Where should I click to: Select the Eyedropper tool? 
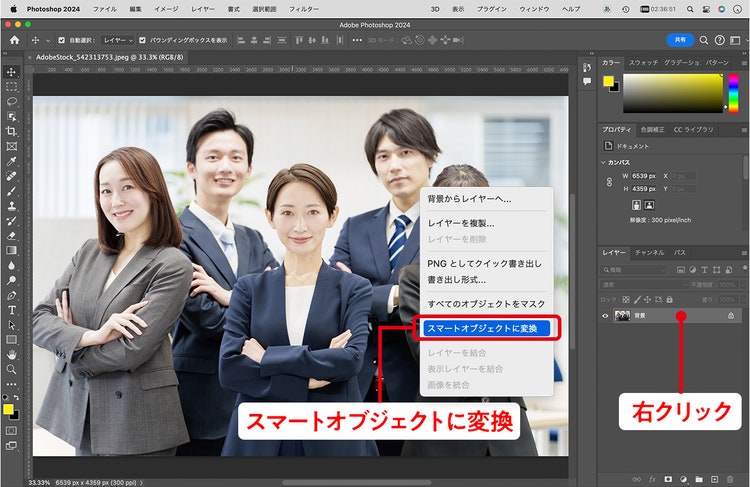(11, 161)
